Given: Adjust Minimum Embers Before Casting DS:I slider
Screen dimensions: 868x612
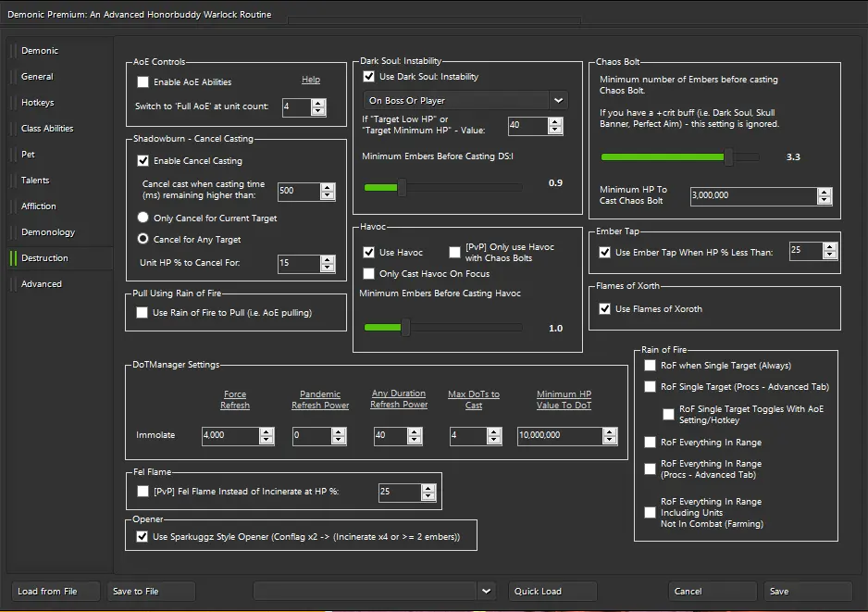Looking at the screenshot, I should point(402,188).
